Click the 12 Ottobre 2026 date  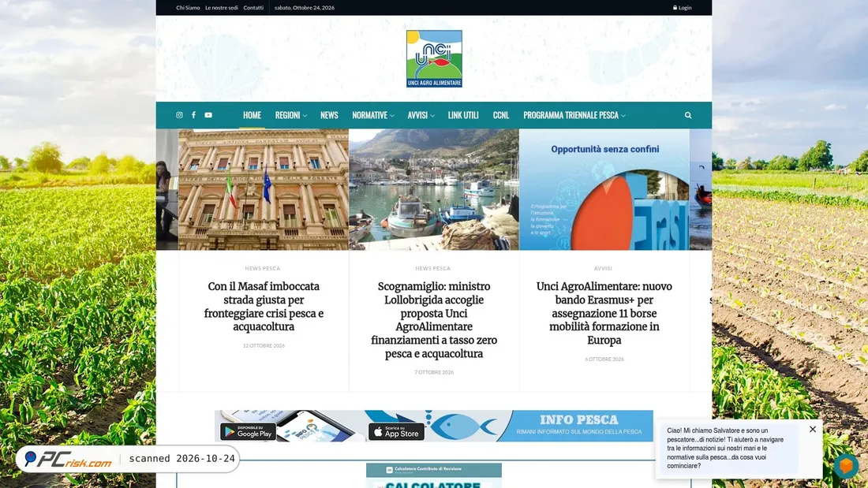264,346
